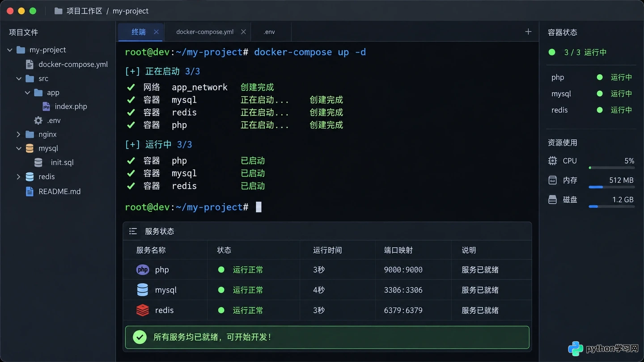Click the 项目文件 panel heading
The image size is (644, 362).
23,32
